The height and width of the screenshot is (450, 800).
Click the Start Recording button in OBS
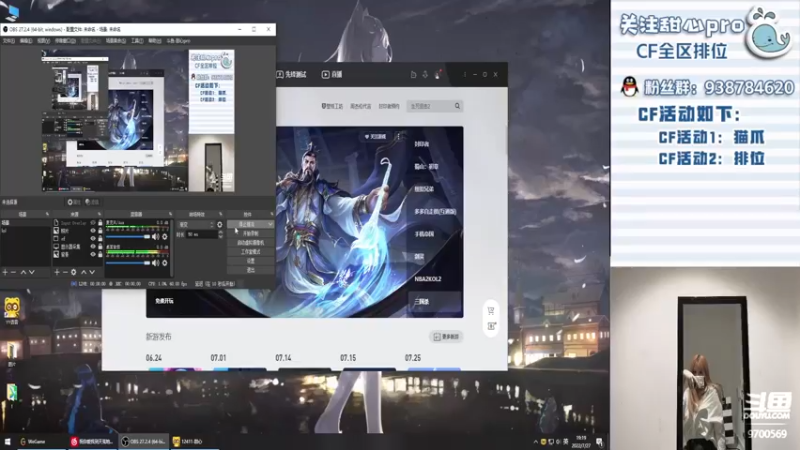(x=251, y=234)
